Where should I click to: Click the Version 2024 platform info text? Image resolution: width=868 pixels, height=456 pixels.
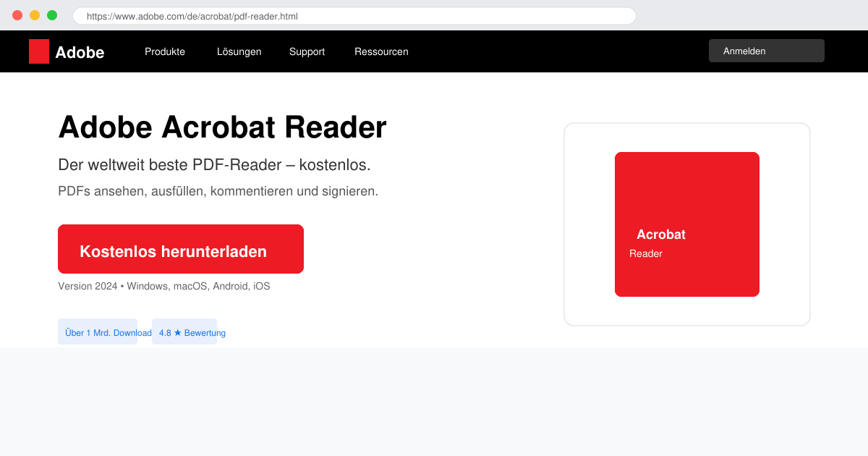click(164, 286)
